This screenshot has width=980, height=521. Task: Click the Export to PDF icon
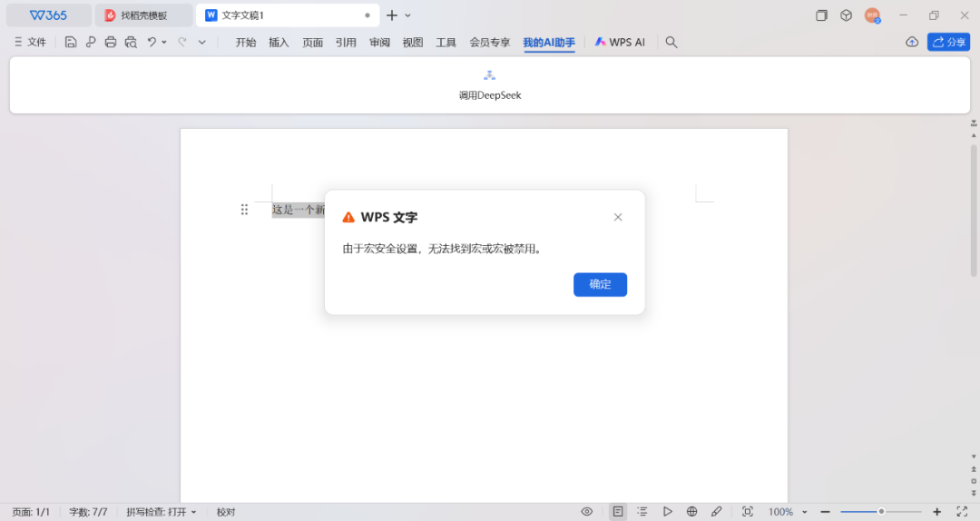coord(91,42)
